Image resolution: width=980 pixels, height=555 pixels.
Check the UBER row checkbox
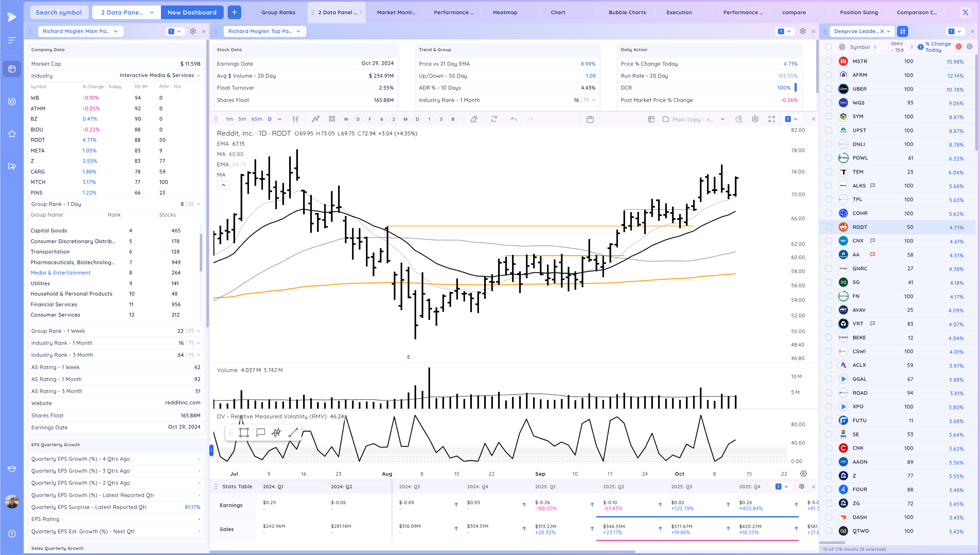829,89
